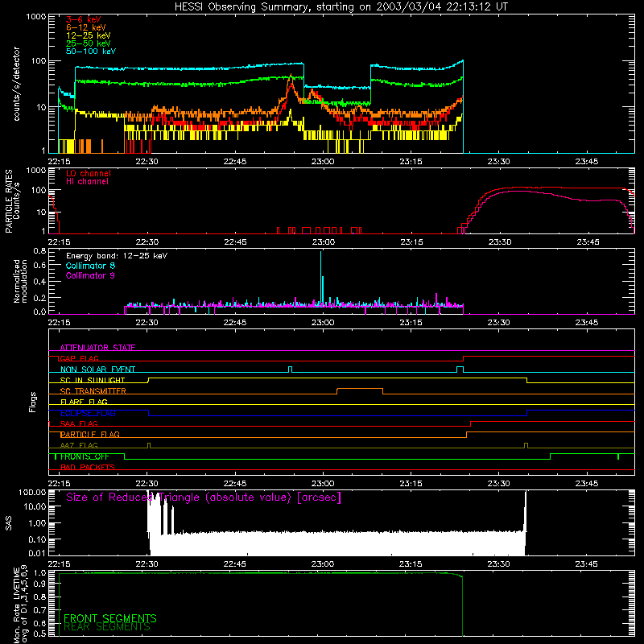Click the 'SAS' axis label
Screen dimensions: 644x644
coord(9,523)
